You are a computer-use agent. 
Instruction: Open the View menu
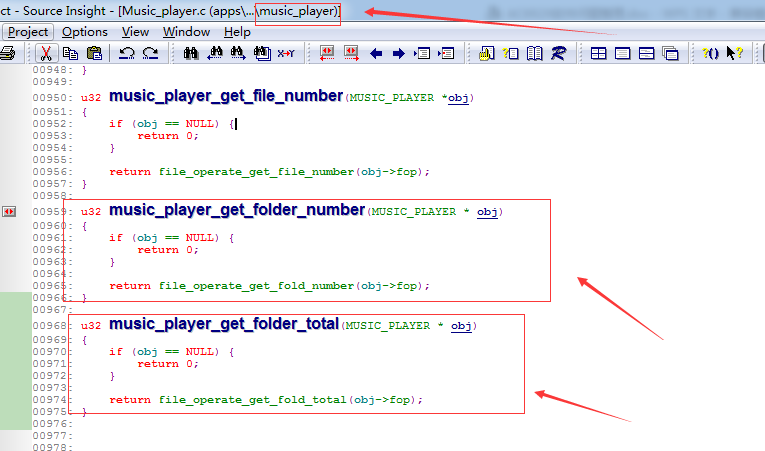[135, 32]
